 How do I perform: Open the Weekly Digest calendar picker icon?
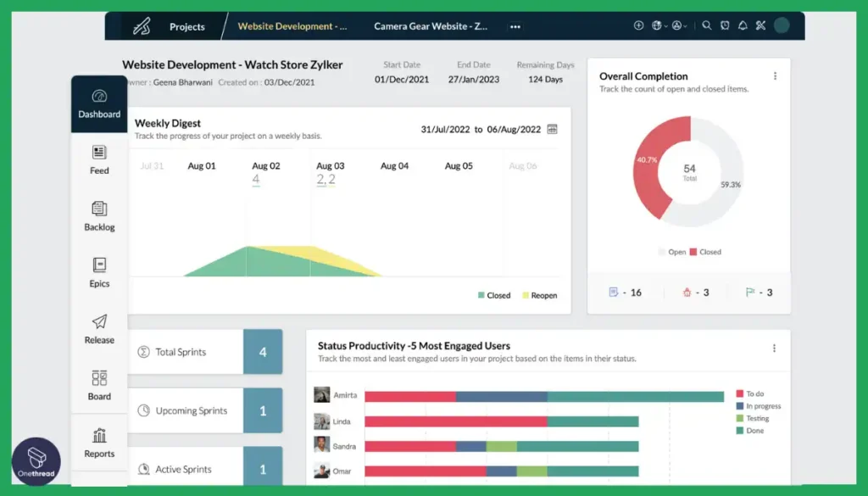[552, 129]
